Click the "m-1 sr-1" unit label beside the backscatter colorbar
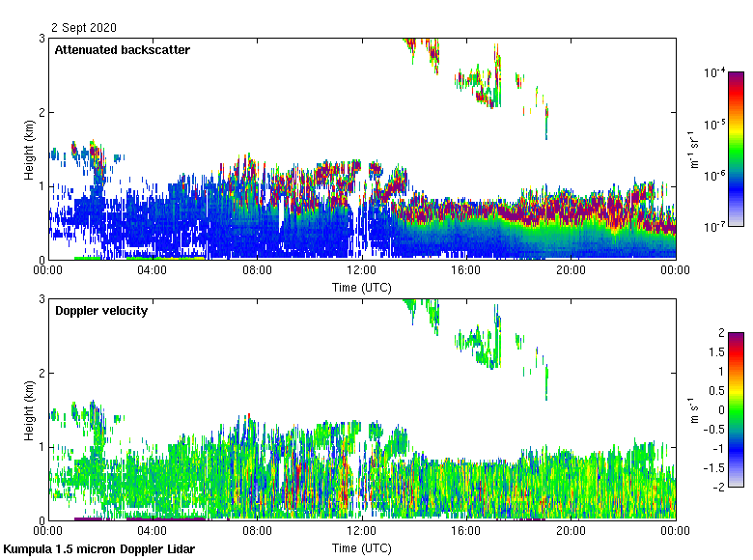The height and width of the screenshot is (560, 753). click(694, 150)
